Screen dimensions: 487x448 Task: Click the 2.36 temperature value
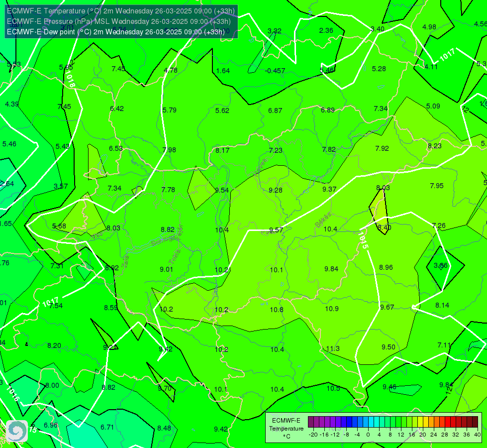click(x=326, y=30)
